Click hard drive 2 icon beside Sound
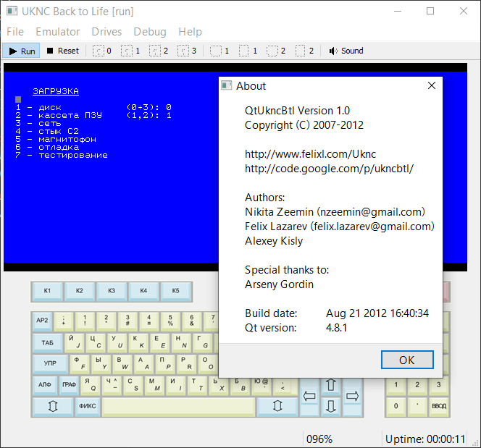 point(304,51)
